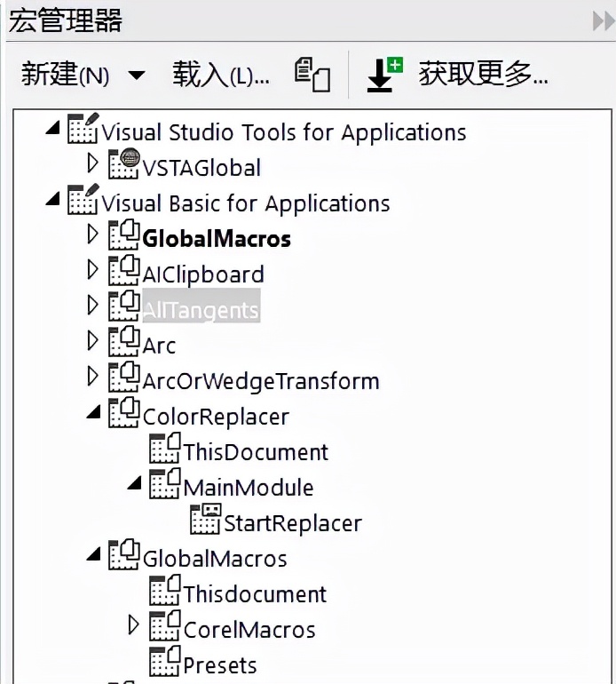Select the ColorReplacer entry

point(216,417)
